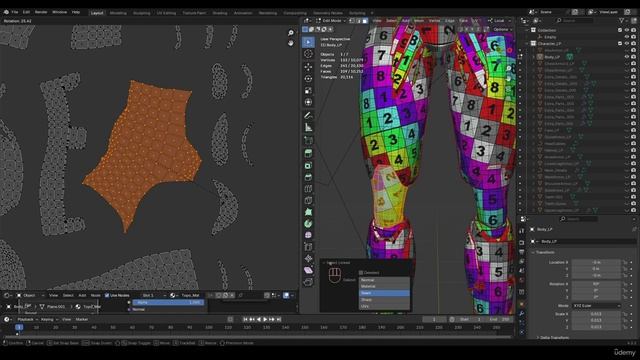Viewport: 640px width, 360px height.
Task: Open the Playback popover in timeline
Action: click(x=27, y=320)
